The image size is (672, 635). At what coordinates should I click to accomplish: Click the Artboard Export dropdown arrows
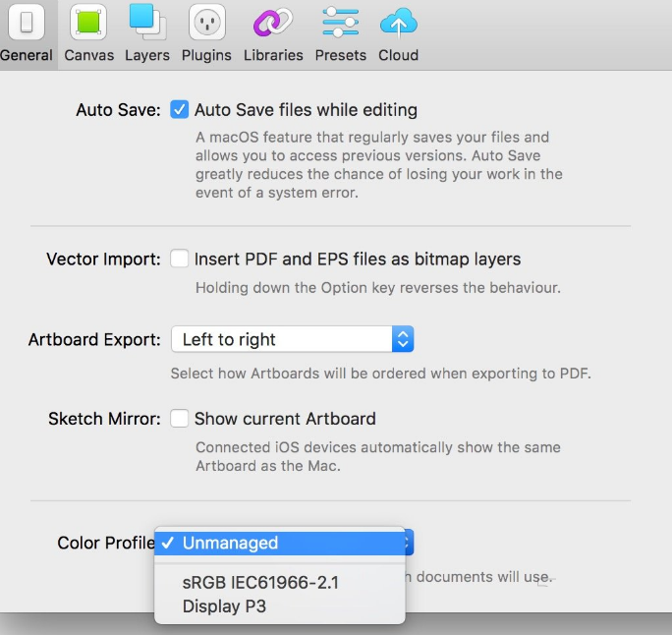click(403, 340)
